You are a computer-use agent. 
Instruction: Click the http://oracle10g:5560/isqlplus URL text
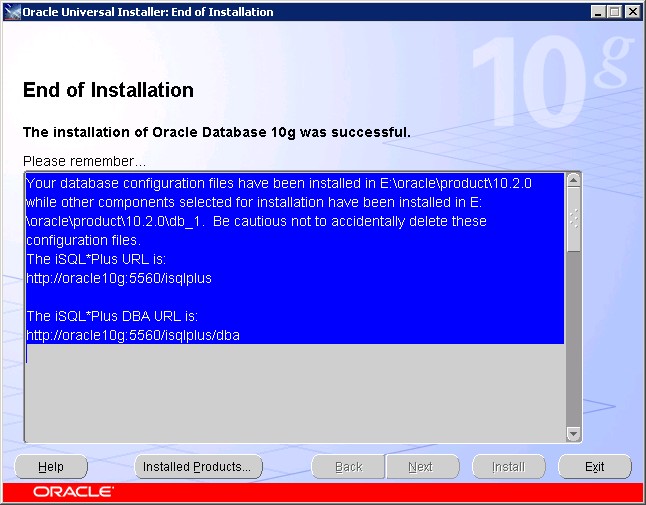tap(119, 278)
